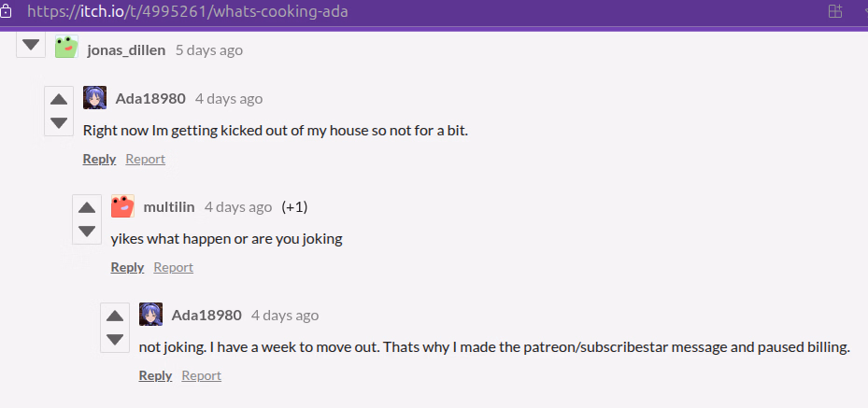Reply to multilin's yikes comment

127,267
